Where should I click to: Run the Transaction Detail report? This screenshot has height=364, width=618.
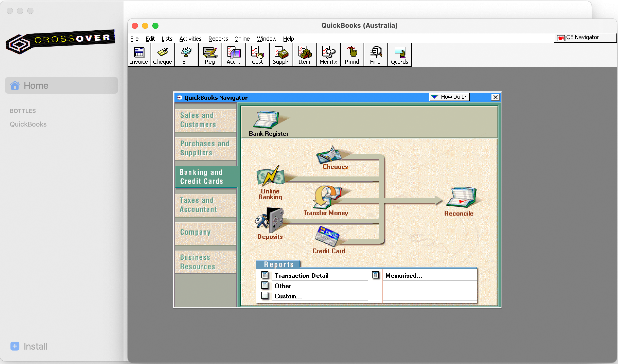302,275
